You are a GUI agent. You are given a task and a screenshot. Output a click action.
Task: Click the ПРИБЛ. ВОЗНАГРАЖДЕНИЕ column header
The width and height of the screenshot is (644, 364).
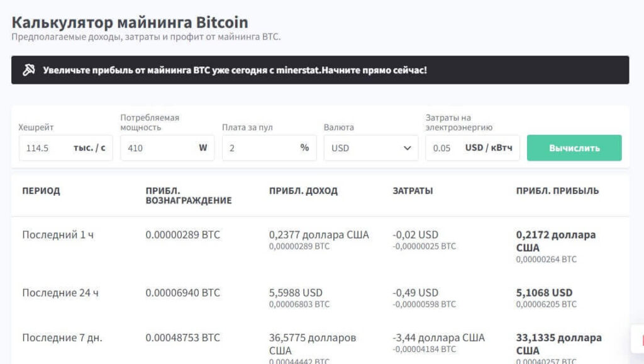188,196
